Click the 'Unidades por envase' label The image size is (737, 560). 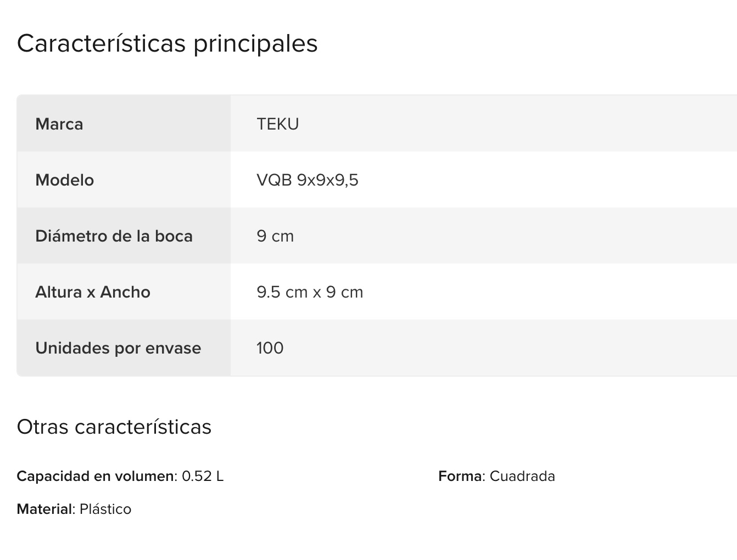coord(118,348)
